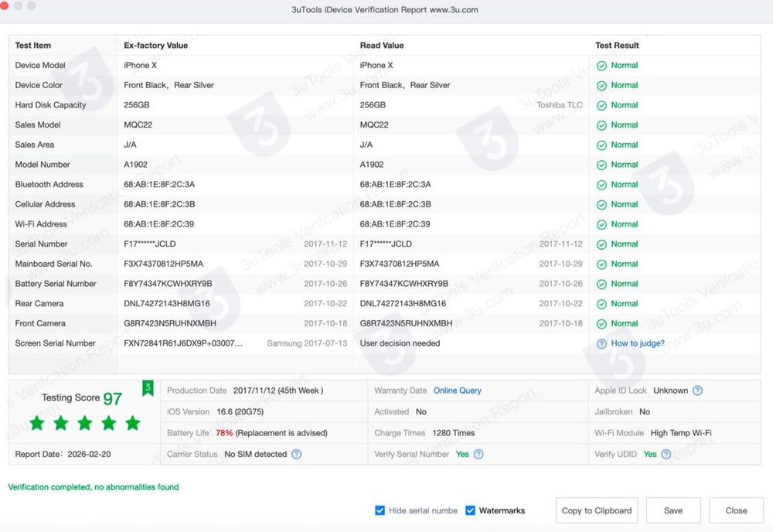Copy the report with Copy to Clipboard
This screenshot has height=532, width=773.
[597, 510]
